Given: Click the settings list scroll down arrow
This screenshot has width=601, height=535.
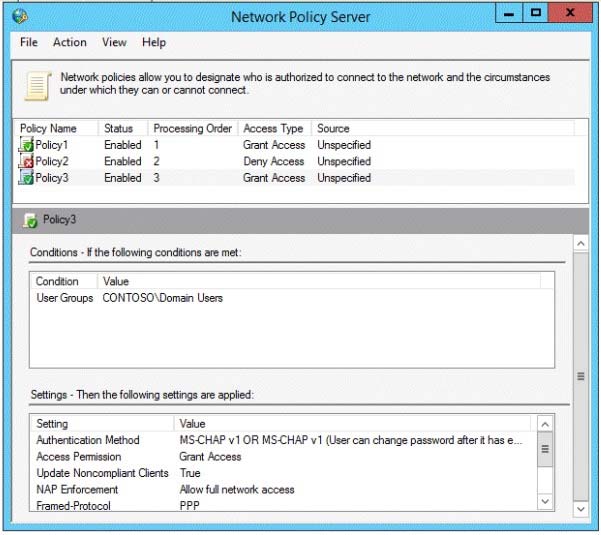Looking at the screenshot, I should (545, 501).
